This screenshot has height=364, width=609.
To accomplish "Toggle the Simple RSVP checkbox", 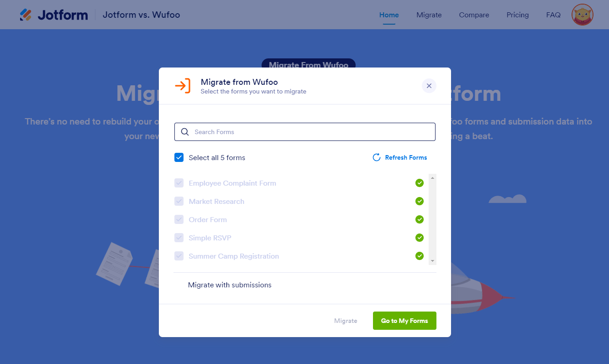I will pyautogui.click(x=179, y=238).
